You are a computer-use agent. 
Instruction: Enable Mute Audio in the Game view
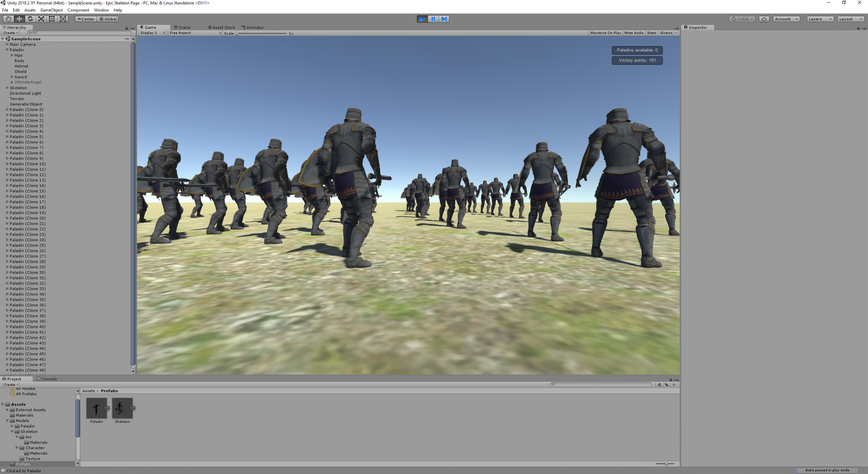coord(633,33)
